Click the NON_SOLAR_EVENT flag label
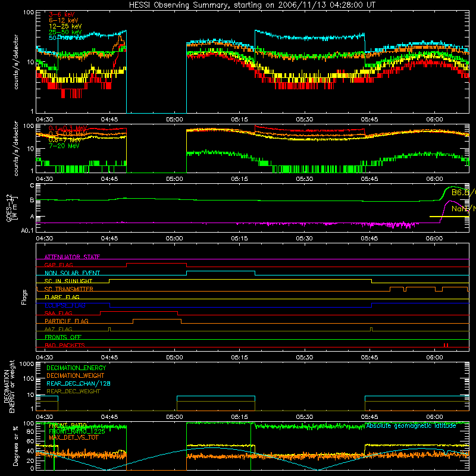The image size is (476, 476). click(x=72, y=273)
